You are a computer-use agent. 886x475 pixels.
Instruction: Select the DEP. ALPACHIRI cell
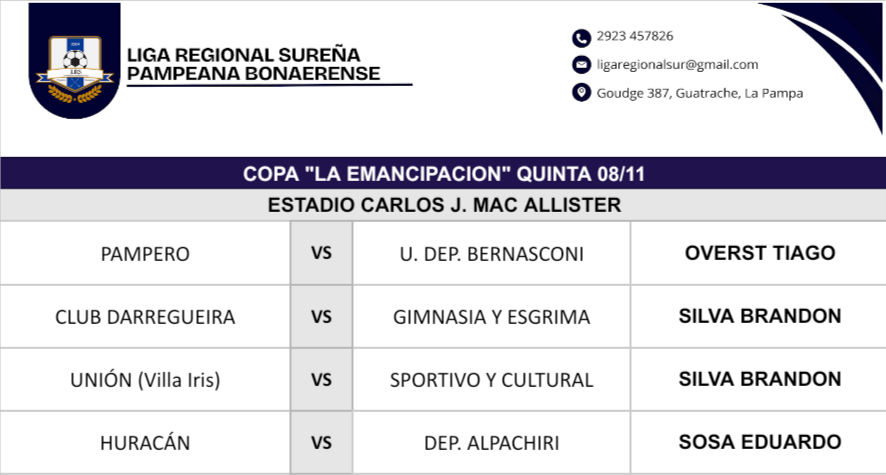pyautogui.click(x=491, y=442)
